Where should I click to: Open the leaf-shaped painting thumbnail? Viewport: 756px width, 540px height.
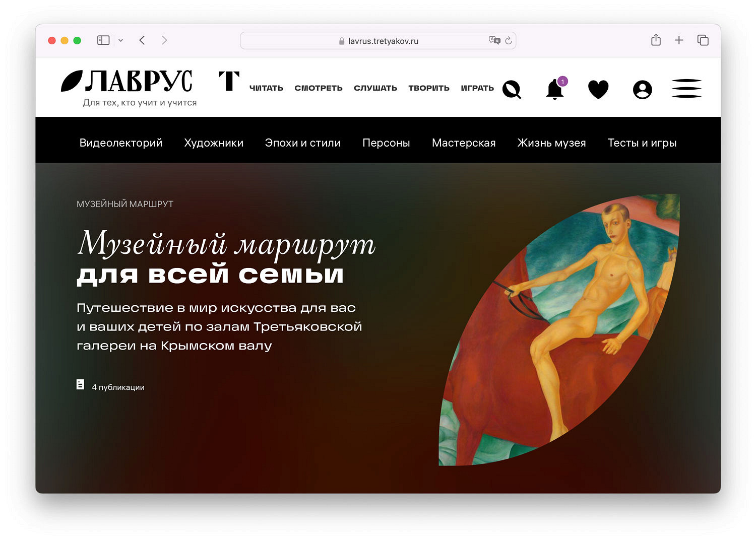pyautogui.click(x=559, y=330)
